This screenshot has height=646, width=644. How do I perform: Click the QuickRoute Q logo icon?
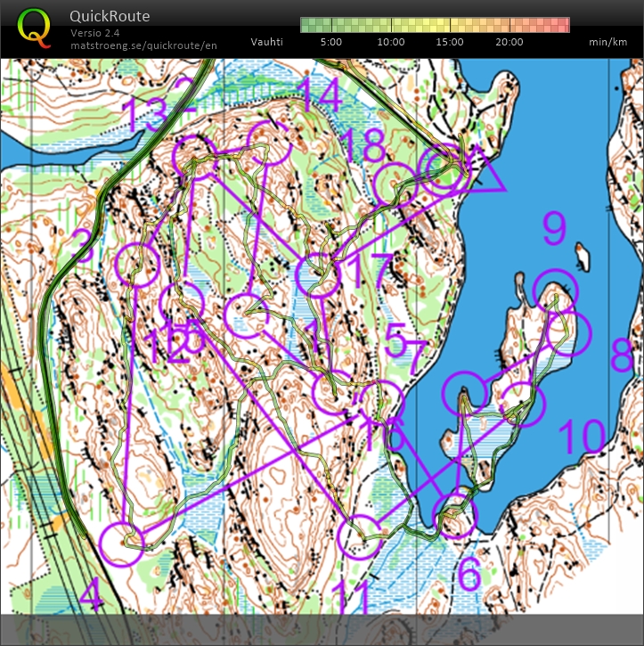coord(35,27)
